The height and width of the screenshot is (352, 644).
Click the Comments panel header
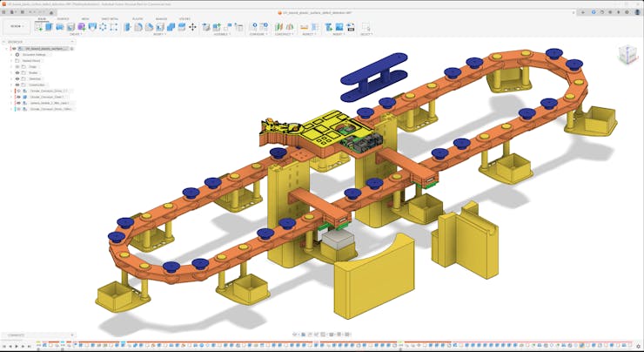click(x=16, y=335)
